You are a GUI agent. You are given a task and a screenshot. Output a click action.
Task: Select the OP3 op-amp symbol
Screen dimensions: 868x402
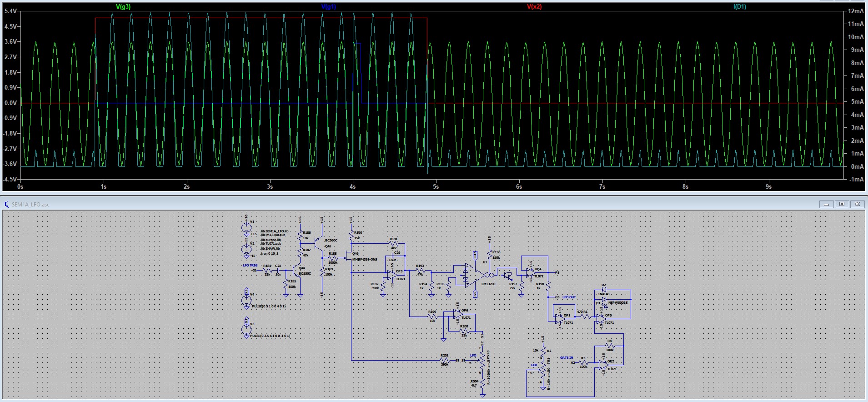(391, 275)
